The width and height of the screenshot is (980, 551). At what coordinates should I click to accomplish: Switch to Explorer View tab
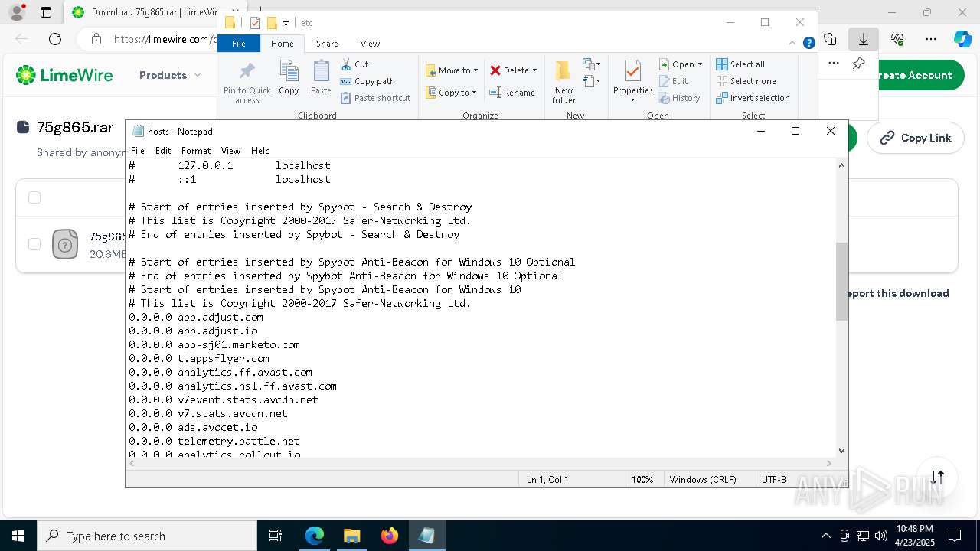(370, 44)
